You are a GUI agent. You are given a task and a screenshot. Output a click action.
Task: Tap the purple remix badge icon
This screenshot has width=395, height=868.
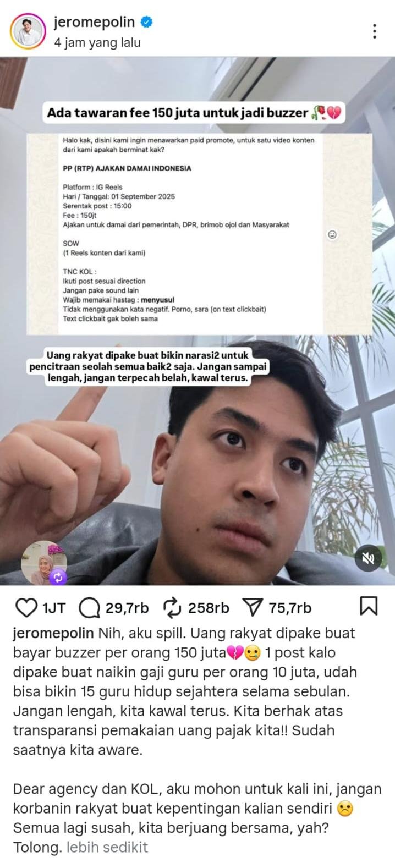click(58, 577)
